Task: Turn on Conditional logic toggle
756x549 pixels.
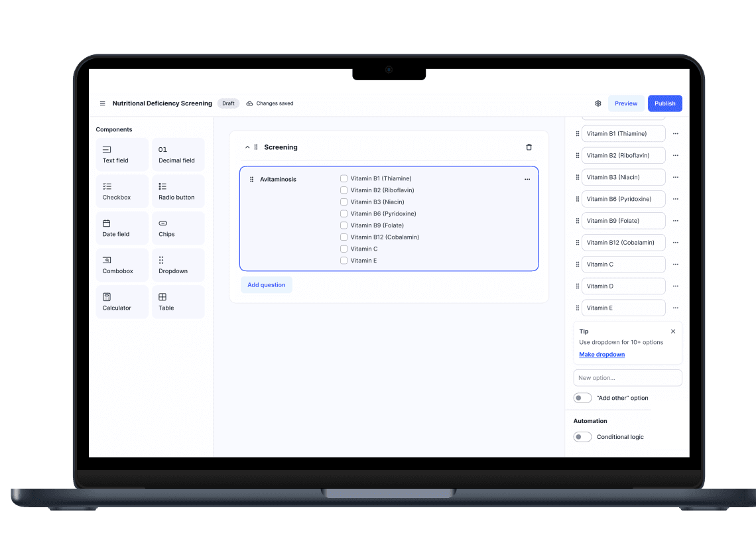Action: coord(582,437)
